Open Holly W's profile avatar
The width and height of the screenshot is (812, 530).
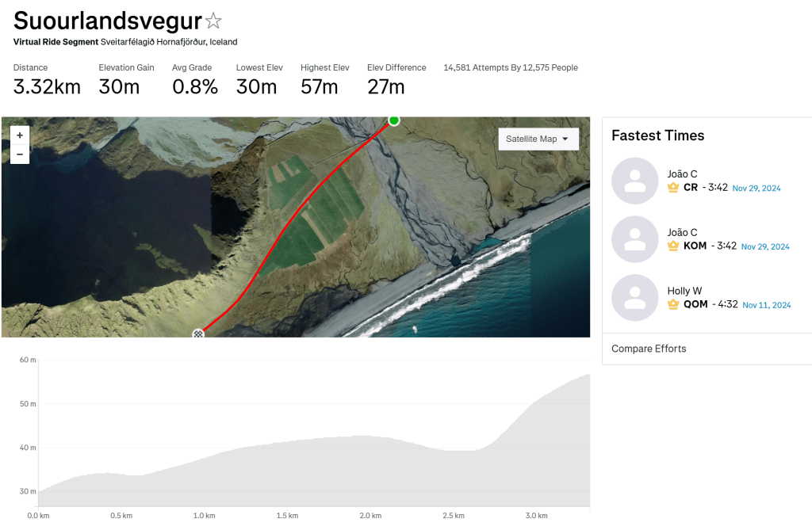[x=635, y=298]
